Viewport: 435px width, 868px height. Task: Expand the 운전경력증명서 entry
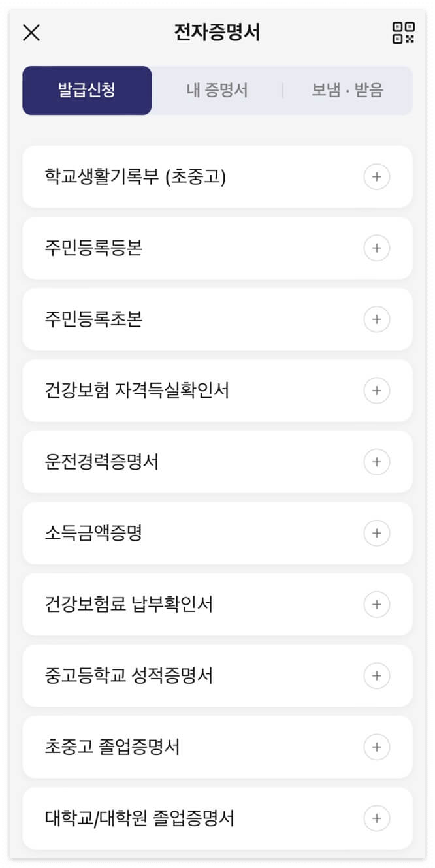click(x=377, y=462)
